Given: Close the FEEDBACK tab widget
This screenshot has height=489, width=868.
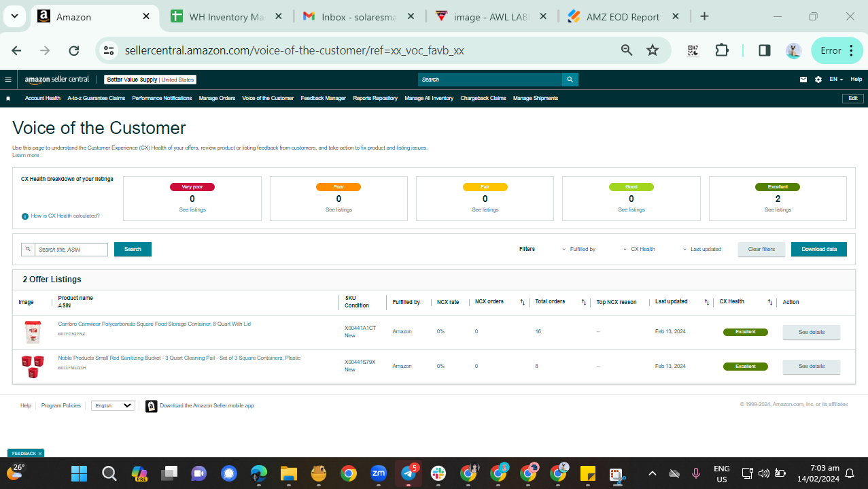Looking at the screenshot, I should [x=40, y=454].
